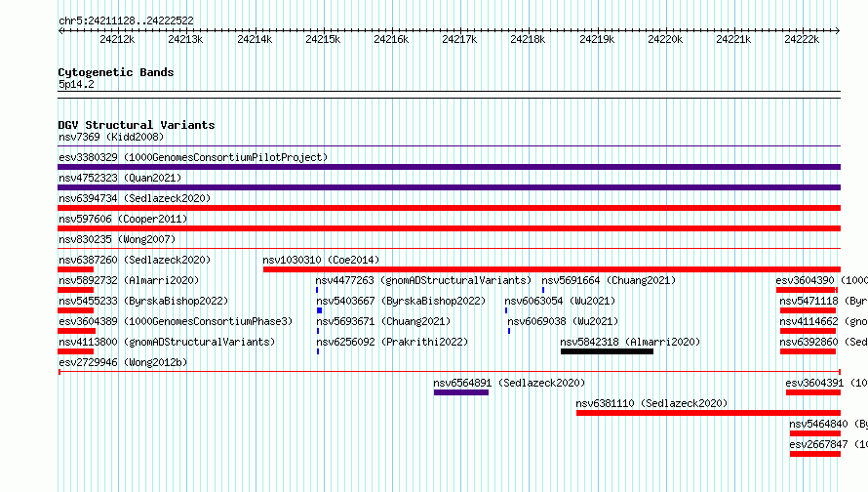868x492 pixels.
Task: Click the 5p14.2 band label
Action: (76, 84)
